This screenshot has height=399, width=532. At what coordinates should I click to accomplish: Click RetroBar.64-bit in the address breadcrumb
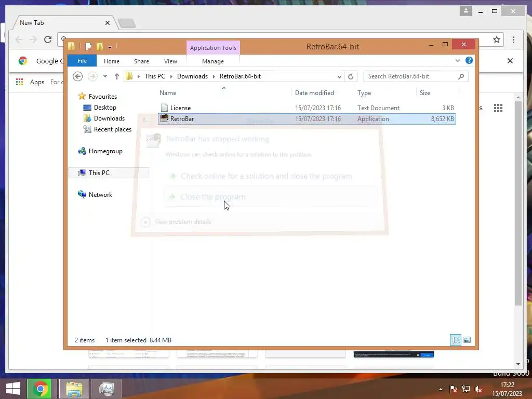point(240,76)
